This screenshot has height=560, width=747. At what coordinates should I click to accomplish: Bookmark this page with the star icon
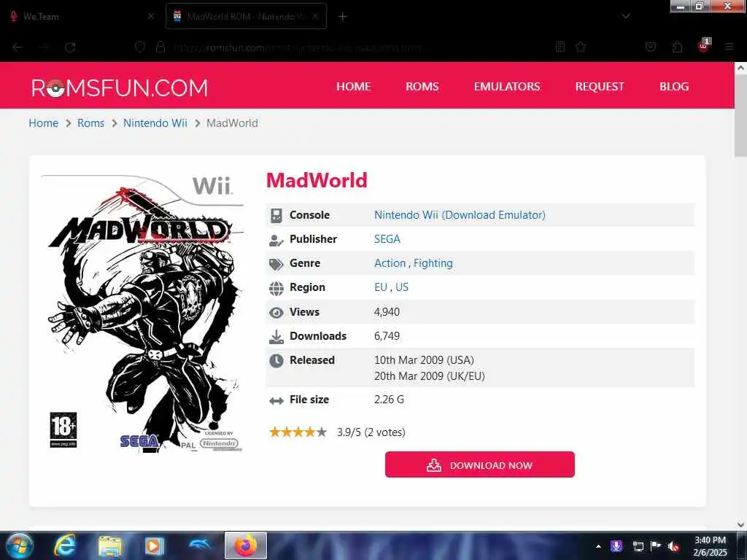tap(581, 47)
